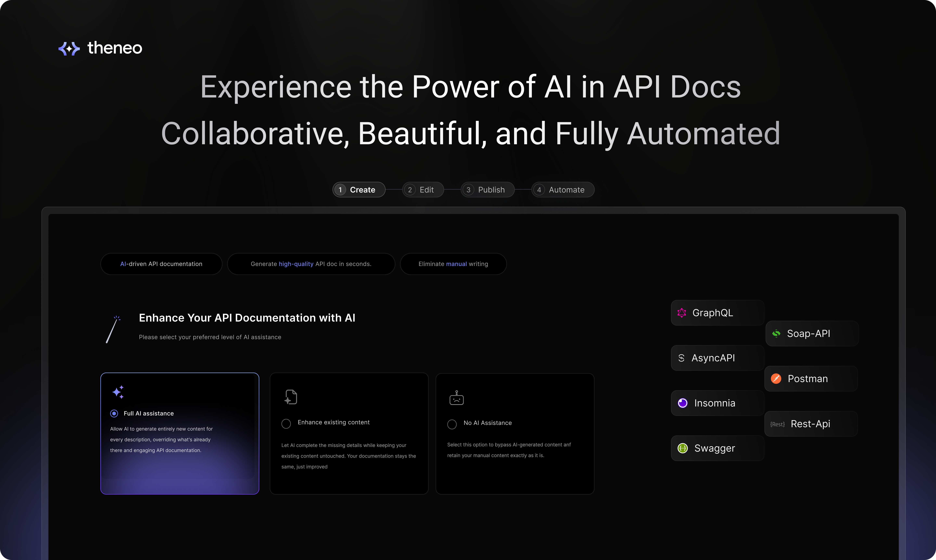The image size is (936, 560).
Task: Click the orange Postman icon
Action: coord(776,379)
